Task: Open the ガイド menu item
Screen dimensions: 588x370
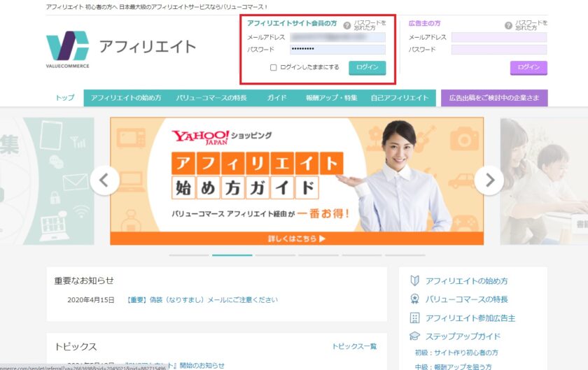Action: click(276, 98)
